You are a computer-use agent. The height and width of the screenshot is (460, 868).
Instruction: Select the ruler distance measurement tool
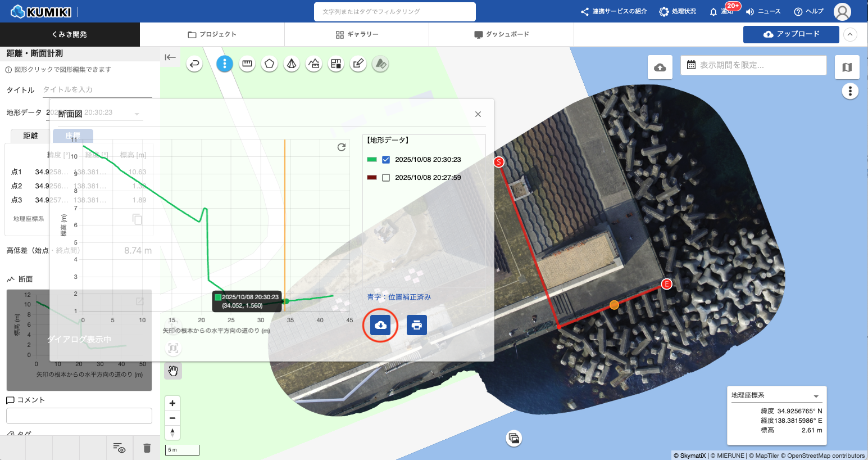[x=247, y=64]
